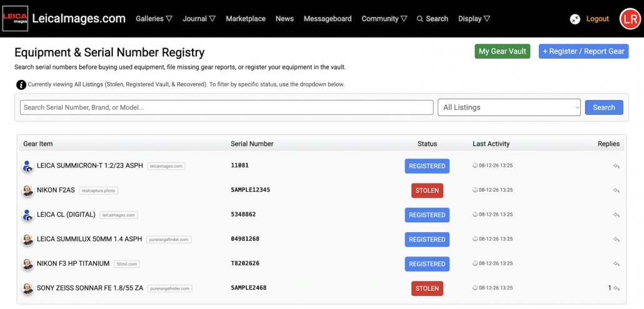The height and width of the screenshot is (309, 644).
Task: Click the reply arrow for LEICA CL (DIGITAL)
Action: [x=616, y=215]
